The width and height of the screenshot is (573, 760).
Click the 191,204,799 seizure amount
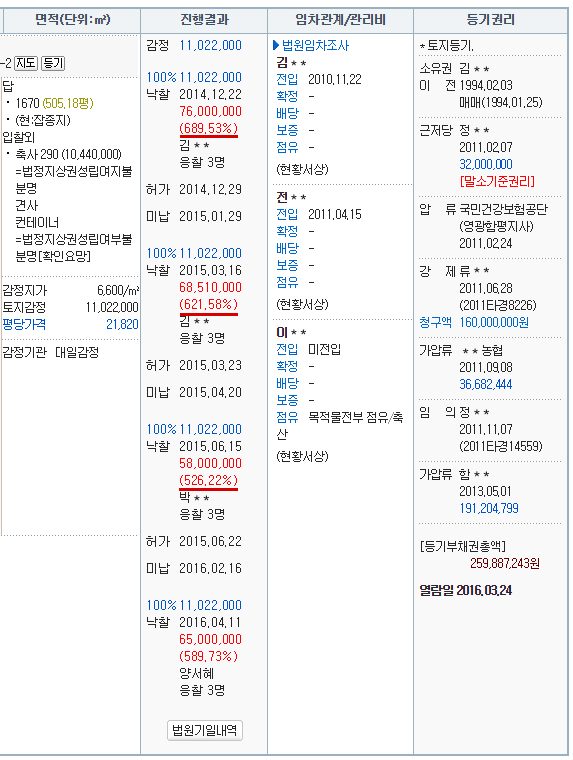tap(489, 508)
